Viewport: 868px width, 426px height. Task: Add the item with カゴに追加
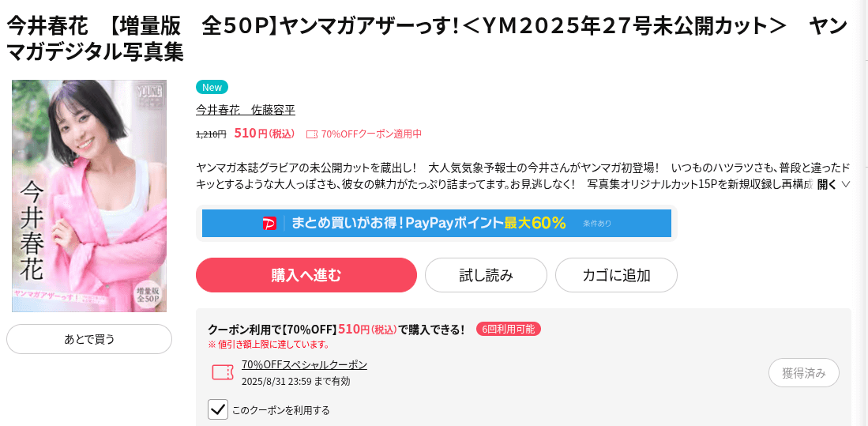point(616,275)
